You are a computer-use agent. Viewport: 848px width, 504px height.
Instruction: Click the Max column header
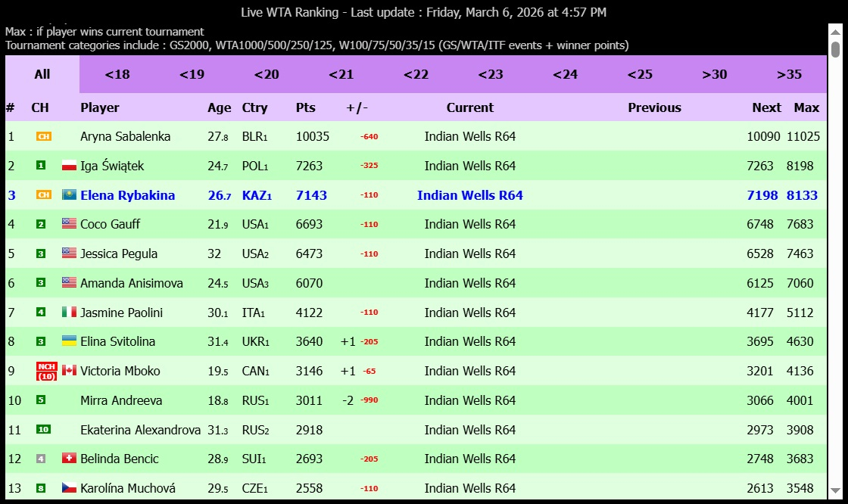[806, 107]
